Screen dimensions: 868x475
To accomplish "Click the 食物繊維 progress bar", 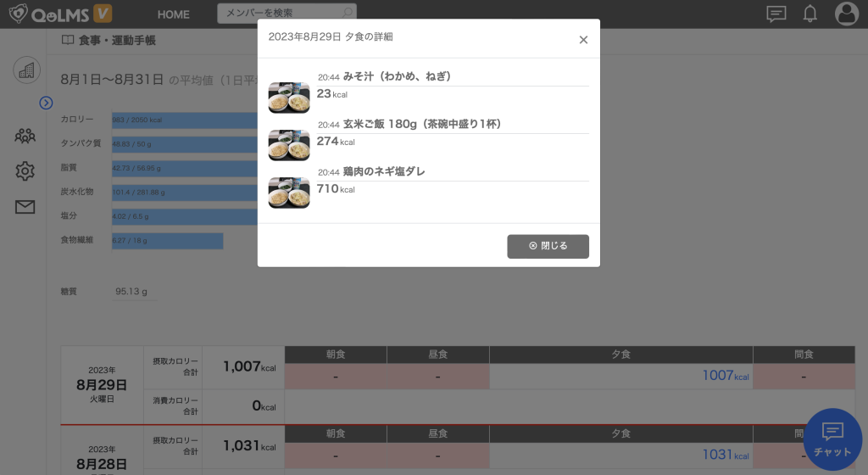I will tap(167, 241).
